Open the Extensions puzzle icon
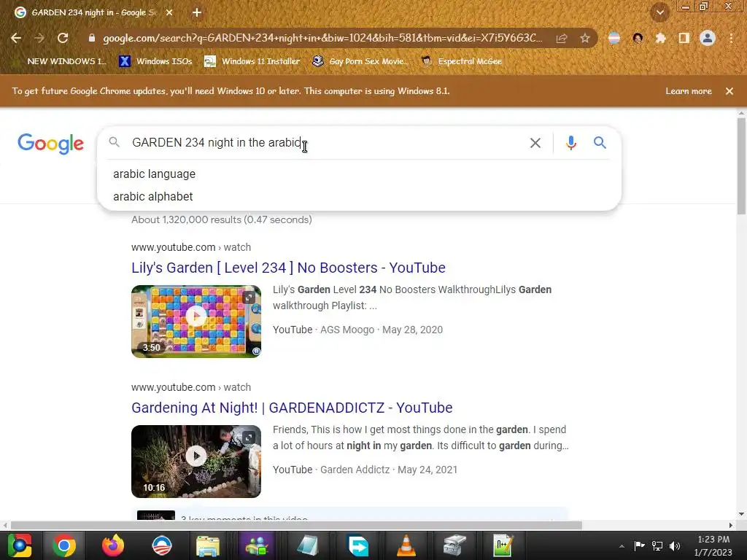747x560 pixels. 661,38
